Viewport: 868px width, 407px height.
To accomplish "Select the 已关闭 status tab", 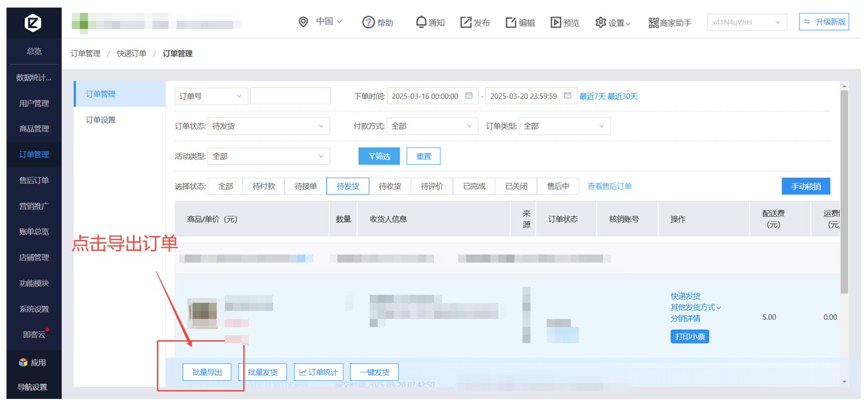I will pyautogui.click(x=516, y=186).
